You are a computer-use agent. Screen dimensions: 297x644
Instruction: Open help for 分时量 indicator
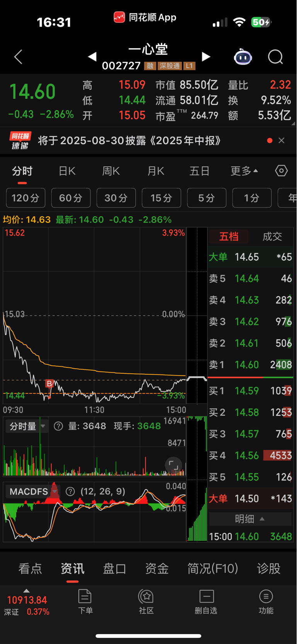(x=58, y=426)
